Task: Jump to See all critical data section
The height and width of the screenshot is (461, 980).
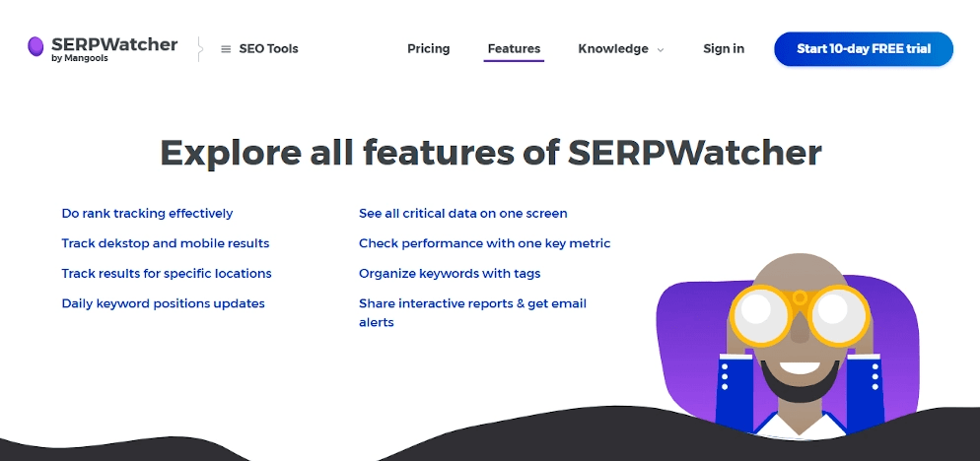Action: coord(462,214)
